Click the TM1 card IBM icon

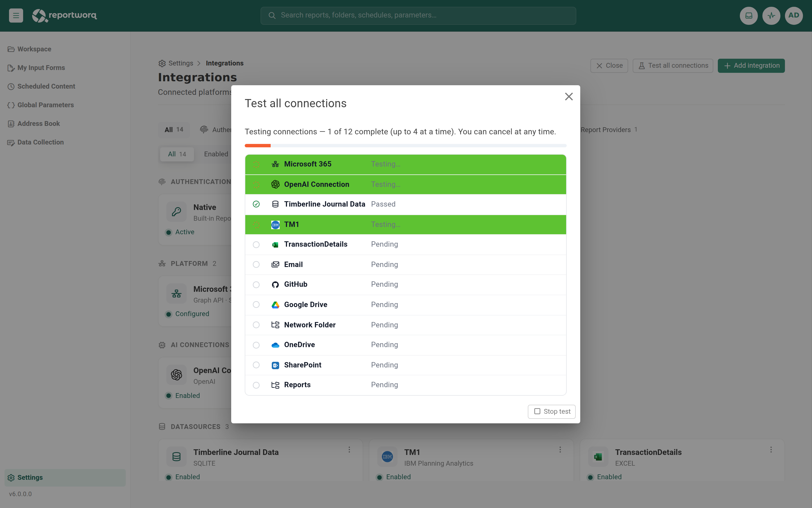[387, 457]
